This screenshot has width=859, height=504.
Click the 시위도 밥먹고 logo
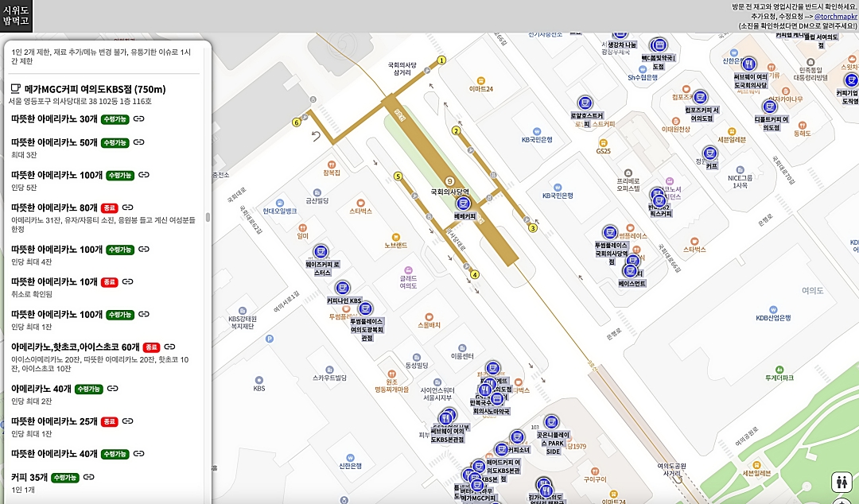coord(16,16)
